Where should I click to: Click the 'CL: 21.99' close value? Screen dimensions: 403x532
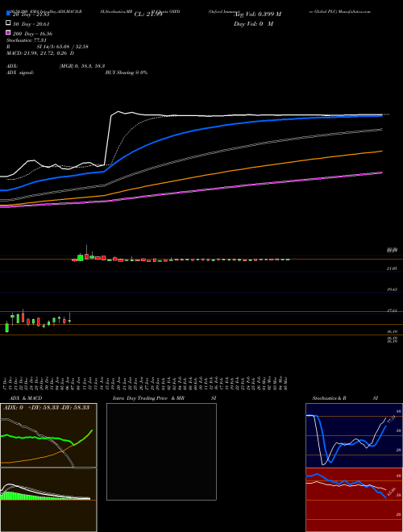pyautogui.click(x=148, y=15)
